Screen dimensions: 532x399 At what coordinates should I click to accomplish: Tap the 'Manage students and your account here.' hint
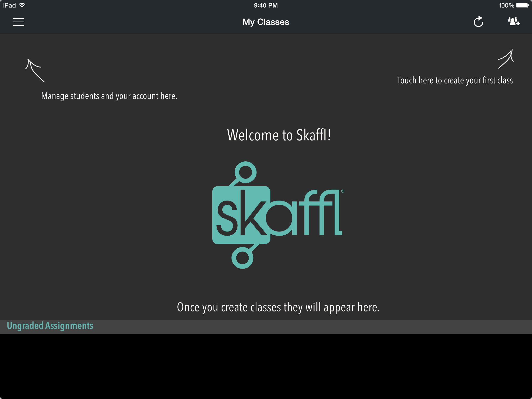point(109,96)
